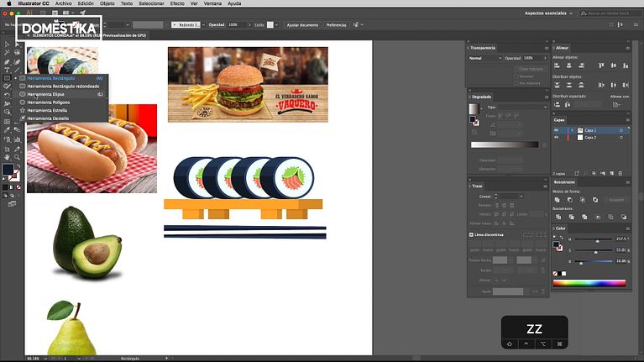Screen dimensions: 644x362
Task: Click the color spectrum bar
Action: pyautogui.click(x=589, y=283)
